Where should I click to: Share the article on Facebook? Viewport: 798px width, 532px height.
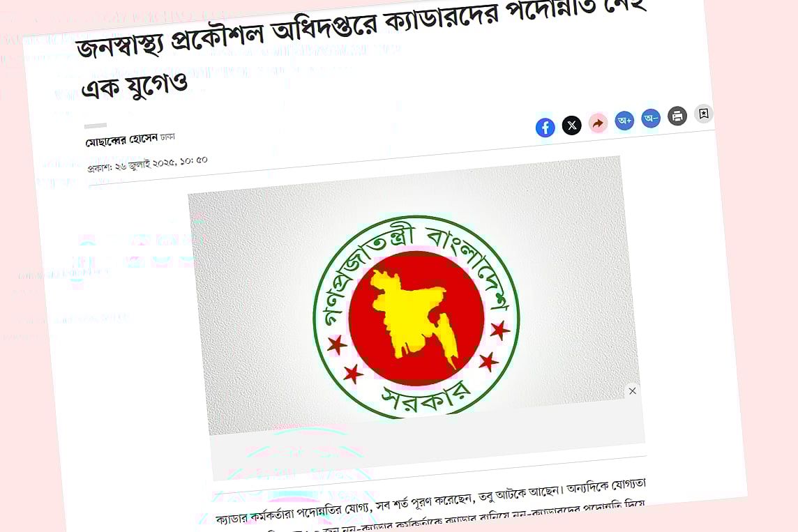[x=545, y=127]
